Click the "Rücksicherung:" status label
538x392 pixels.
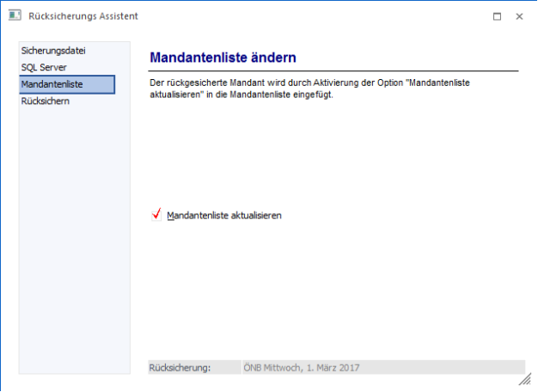click(180, 367)
